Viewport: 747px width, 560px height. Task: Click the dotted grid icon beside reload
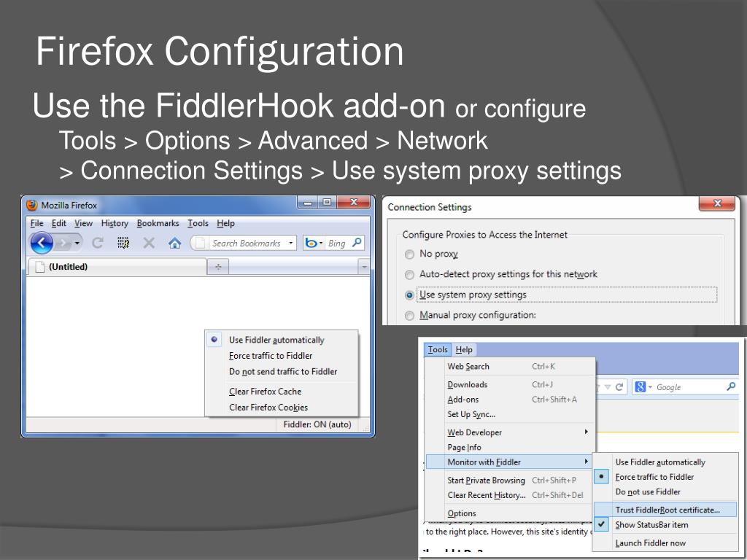point(123,243)
